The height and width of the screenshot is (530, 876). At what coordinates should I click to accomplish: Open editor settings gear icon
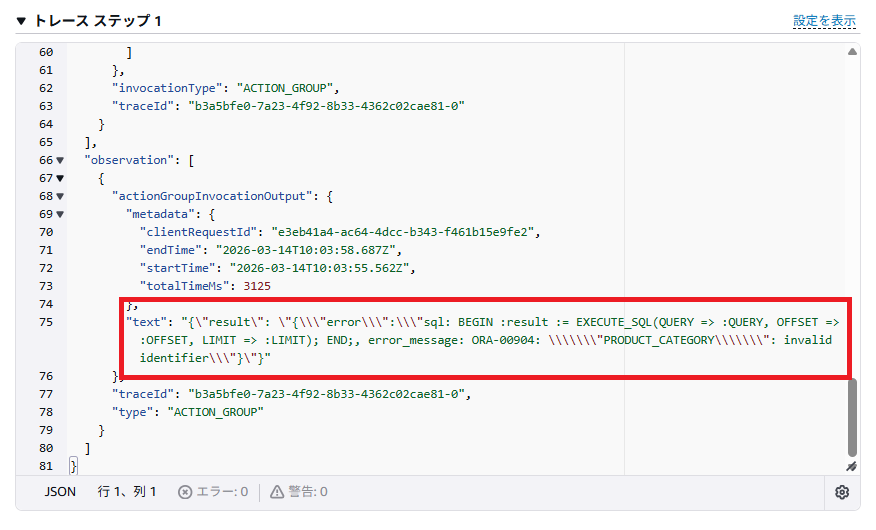(842, 492)
